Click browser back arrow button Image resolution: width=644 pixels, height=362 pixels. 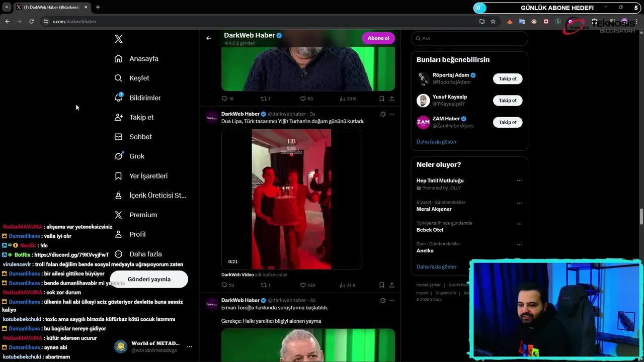point(7,22)
